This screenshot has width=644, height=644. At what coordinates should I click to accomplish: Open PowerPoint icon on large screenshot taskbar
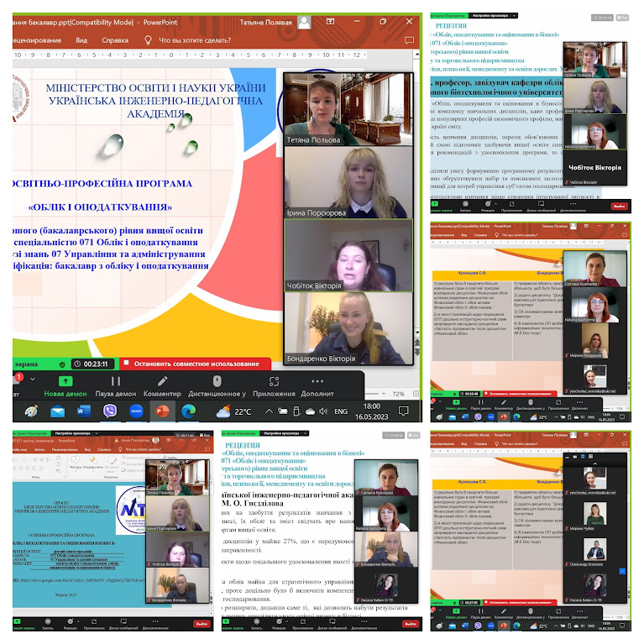click(x=163, y=411)
